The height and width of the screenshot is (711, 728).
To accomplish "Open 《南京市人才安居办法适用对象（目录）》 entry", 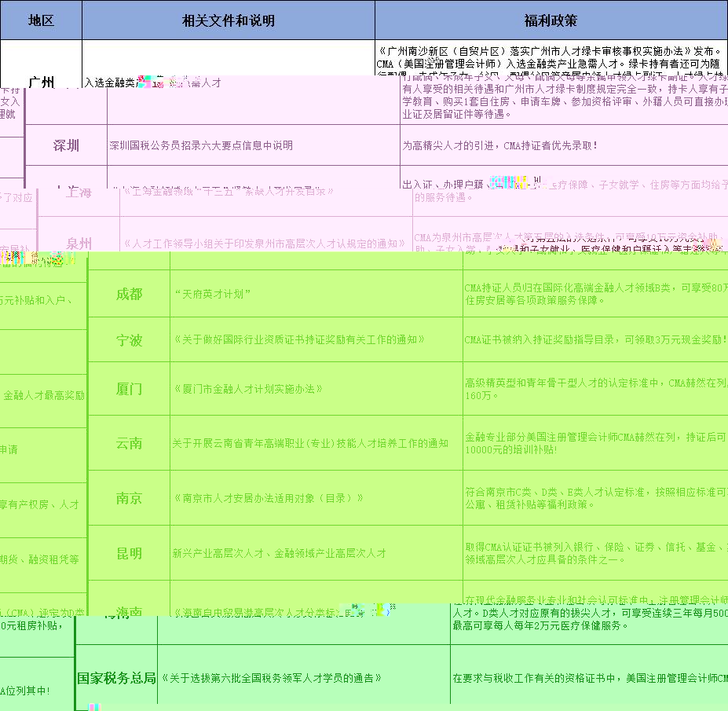I will coord(268,498).
